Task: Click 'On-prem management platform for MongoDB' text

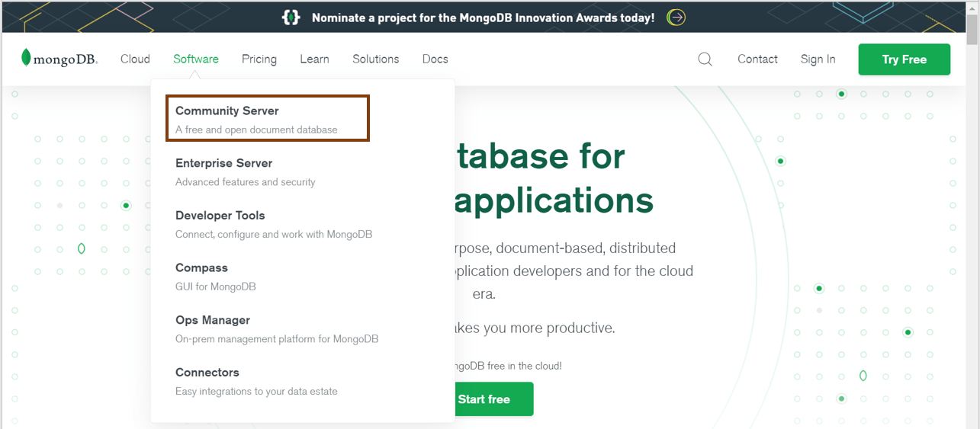Action: (277, 339)
